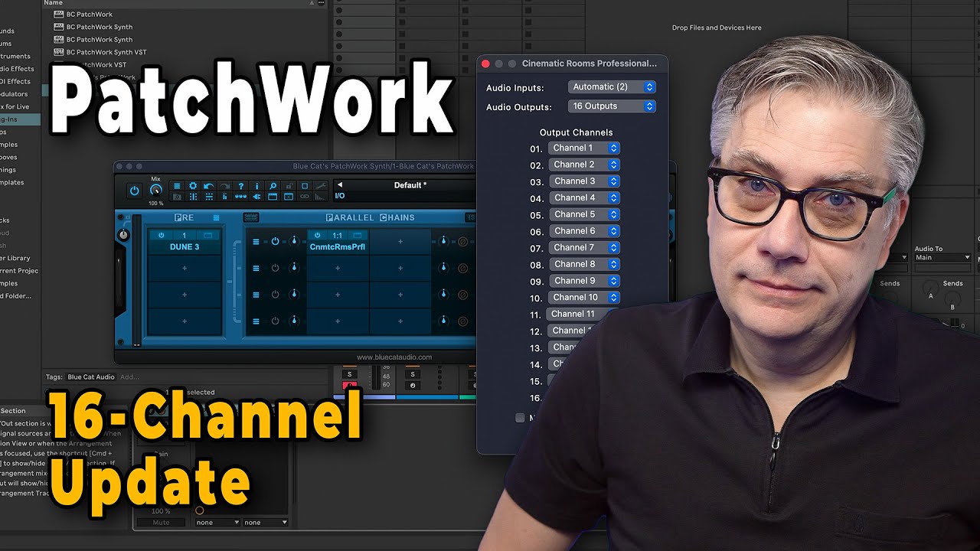
Task: Click the square window icon in toolbar
Action: (x=305, y=186)
